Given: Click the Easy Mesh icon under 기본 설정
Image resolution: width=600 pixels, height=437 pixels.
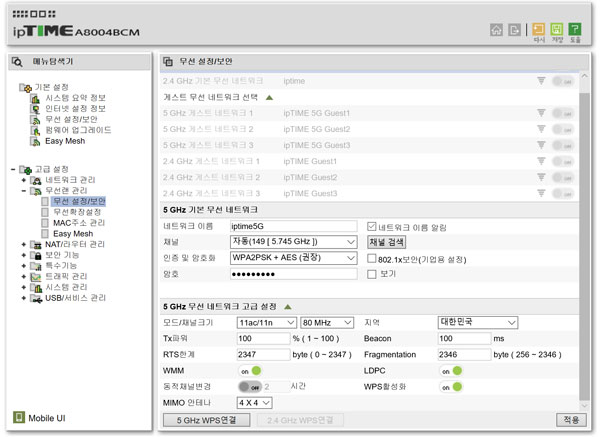Looking at the screenshot, I should (35, 142).
